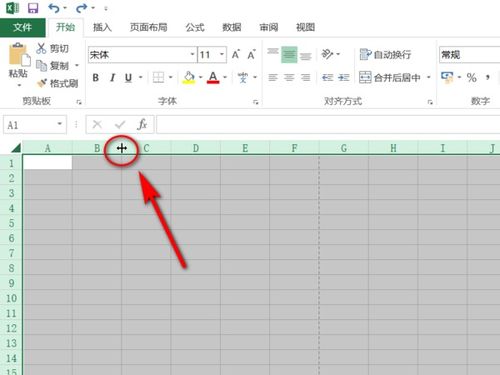Apply the red font color

pyautogui.click(x=213, y=78)
